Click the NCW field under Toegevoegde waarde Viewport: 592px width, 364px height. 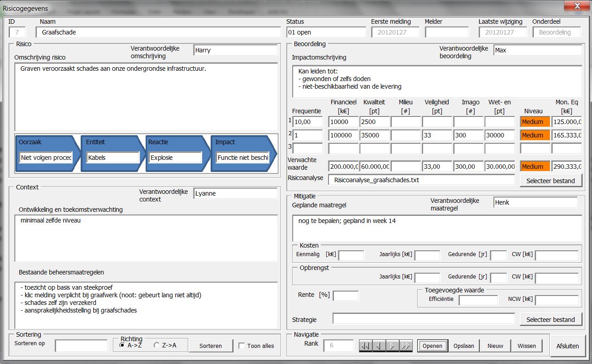click(557, 300)
